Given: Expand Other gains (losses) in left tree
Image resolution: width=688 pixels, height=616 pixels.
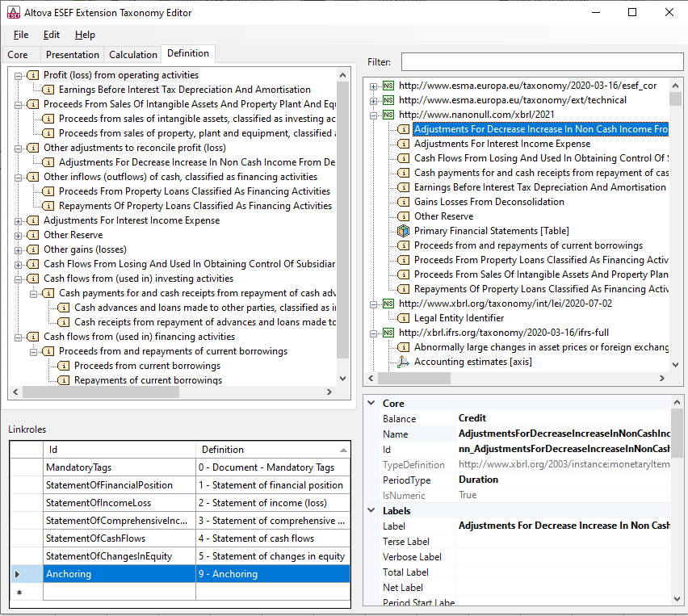Looking at the screenshot, I should coord(18,249).
